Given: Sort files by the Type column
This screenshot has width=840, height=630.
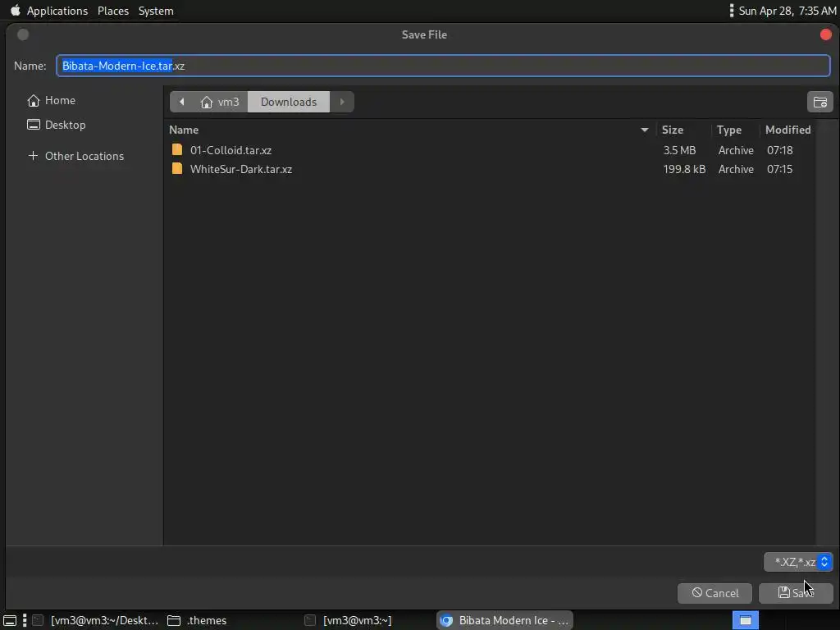Looking at the screenshot, I should point(735,130).
